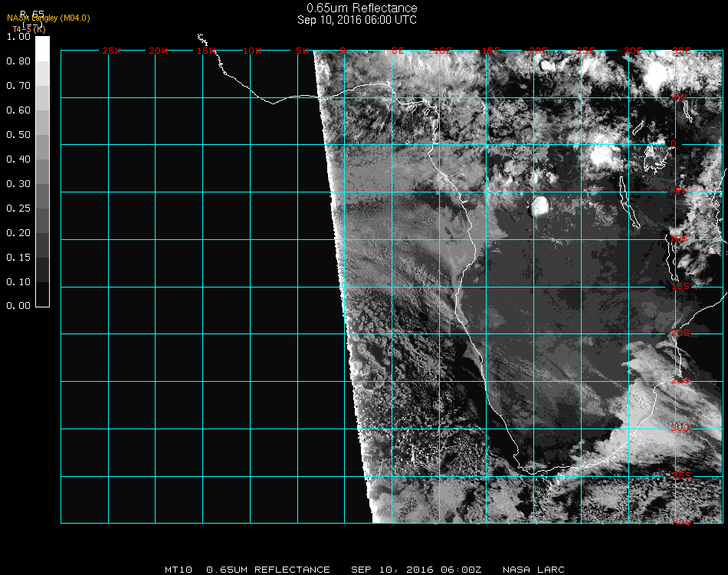Click the 5N latitude label
The image size is (728, 575).
(x=680, y=97)
